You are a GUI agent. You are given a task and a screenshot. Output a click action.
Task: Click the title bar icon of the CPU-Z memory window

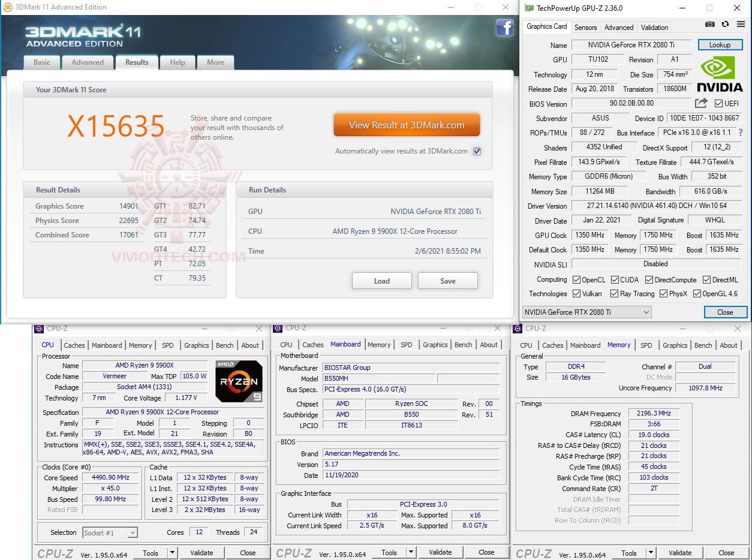(518, 329)
